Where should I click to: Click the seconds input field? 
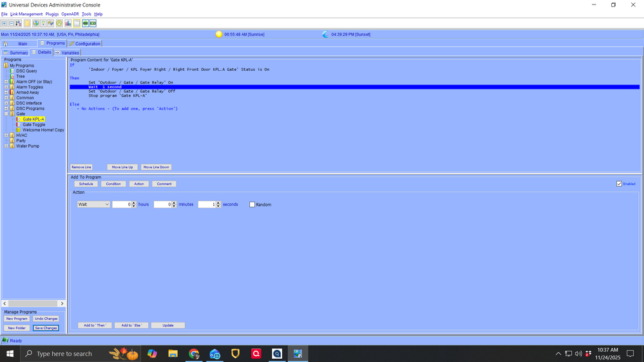point(205,204)
